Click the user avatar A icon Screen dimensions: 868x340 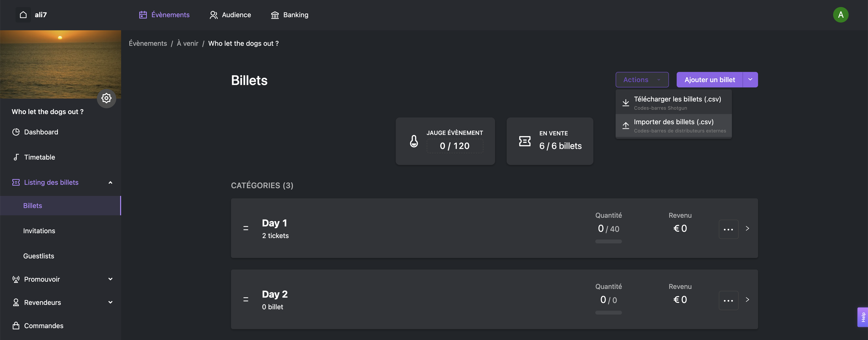pos(840,15)
